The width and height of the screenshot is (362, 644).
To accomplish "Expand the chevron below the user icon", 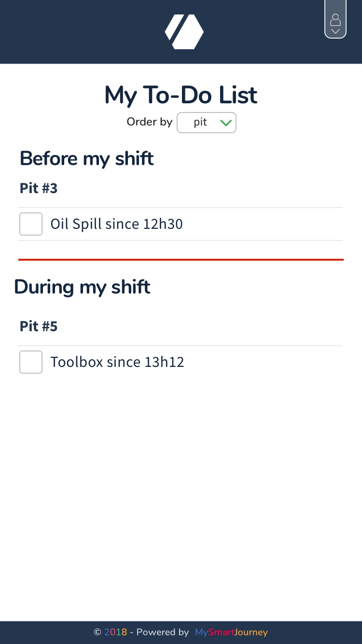I will point(335,31).
